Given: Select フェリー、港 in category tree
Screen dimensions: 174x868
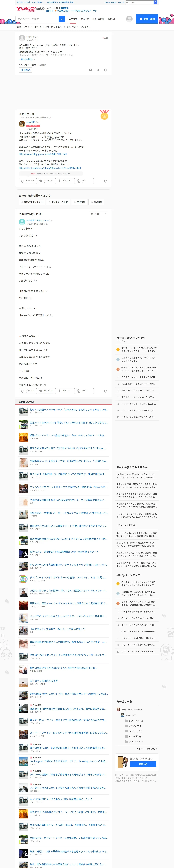Looking at the screenshot, I should click(135, 731).
